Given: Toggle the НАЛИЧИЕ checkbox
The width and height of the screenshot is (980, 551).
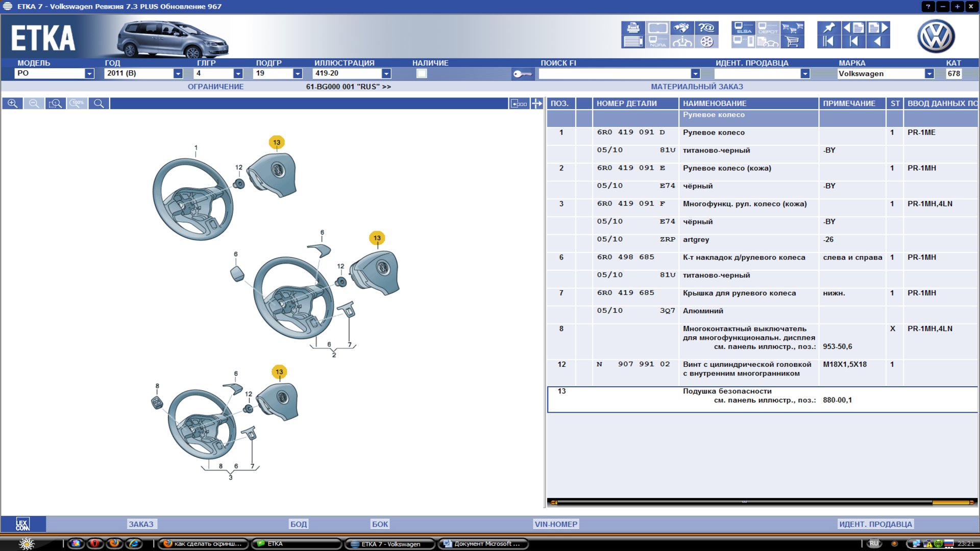Looking at the screenshot, I should (x=421, y=73).
